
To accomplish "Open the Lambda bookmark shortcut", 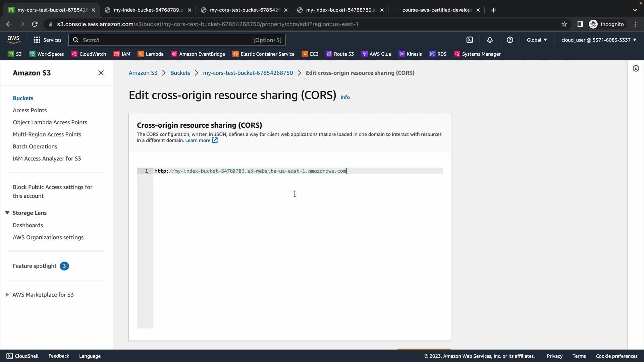I will [151, 54].
